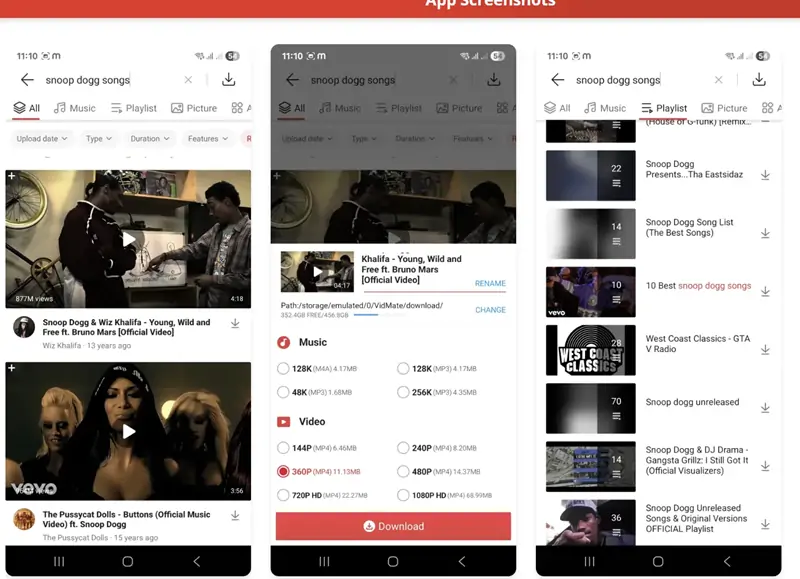The width and height of the screenshot is (800, 579).
Task: Switch to Music tab in left phone
Action: (x=75, y=108)
